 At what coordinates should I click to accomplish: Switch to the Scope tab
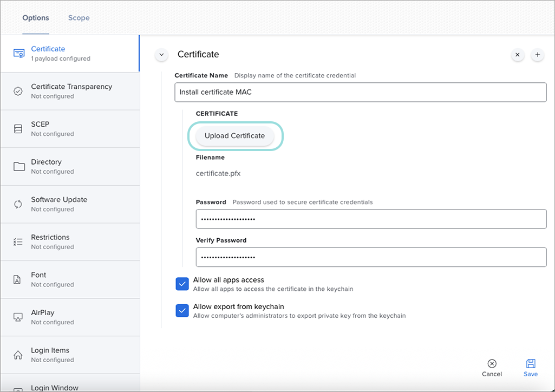79,18
